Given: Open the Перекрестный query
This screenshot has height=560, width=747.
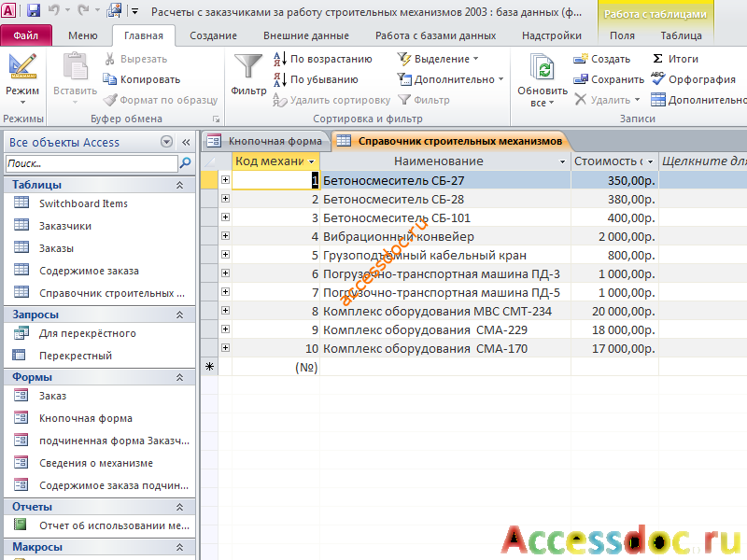Looking at the screenshot, I should 76,356.
